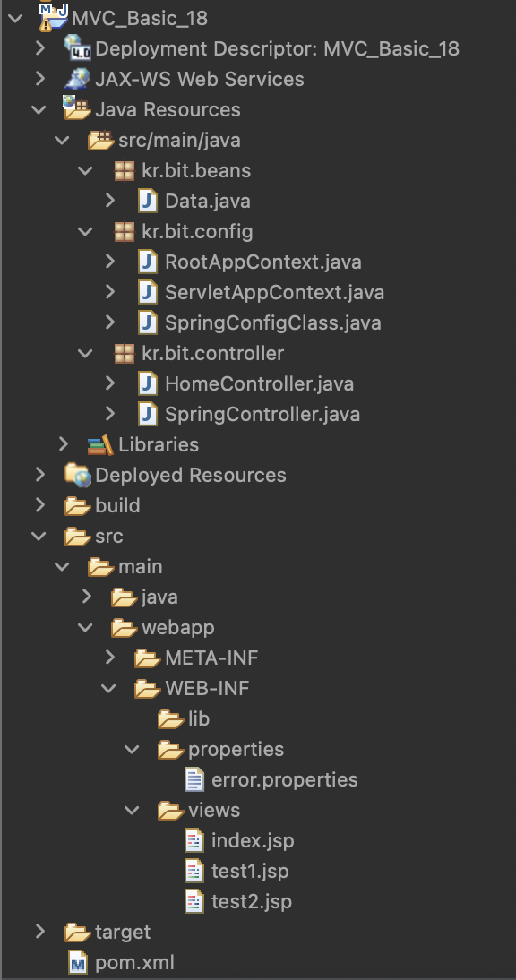Image resolution: width=516 pixels, height=980 pixels.
Task: Click the test2.jsp file icon
Action: 194,901
